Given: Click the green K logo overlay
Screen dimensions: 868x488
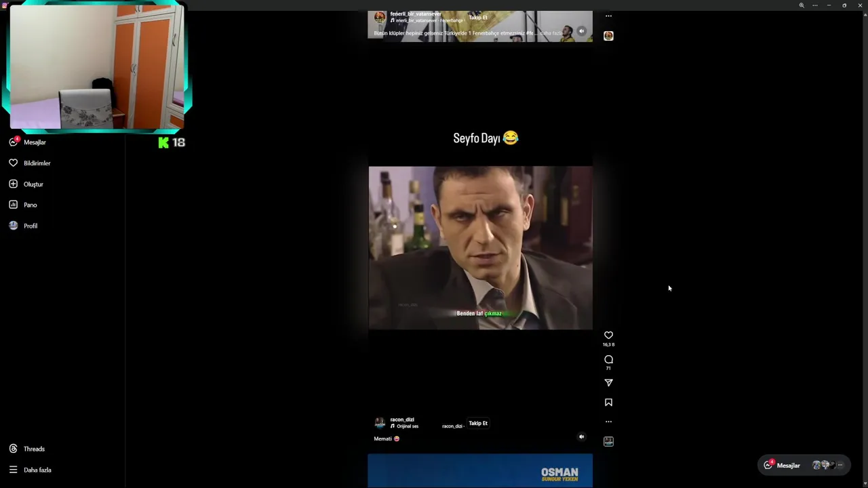Looking at the screenshot, I should [163, 142].
